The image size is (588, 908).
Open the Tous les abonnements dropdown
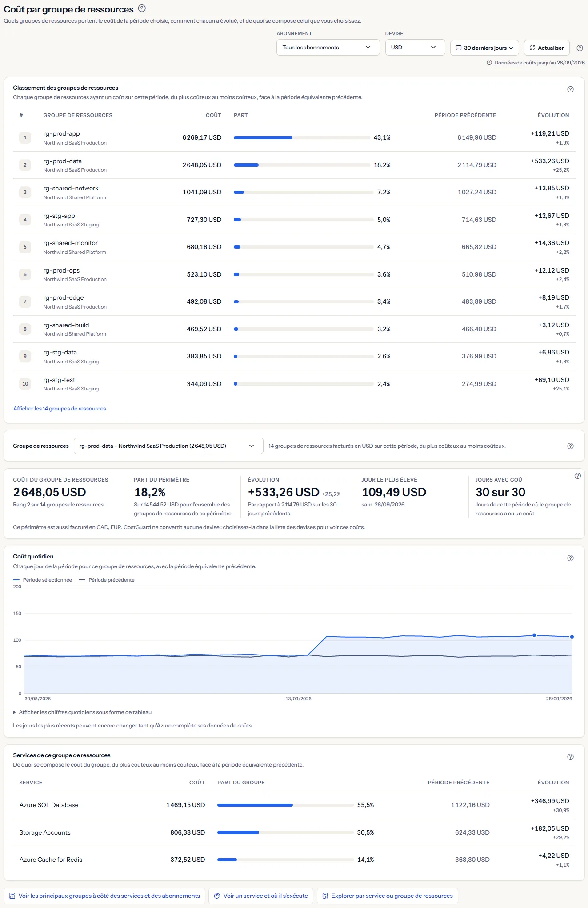pyautogui.click(x=328, y=48)
